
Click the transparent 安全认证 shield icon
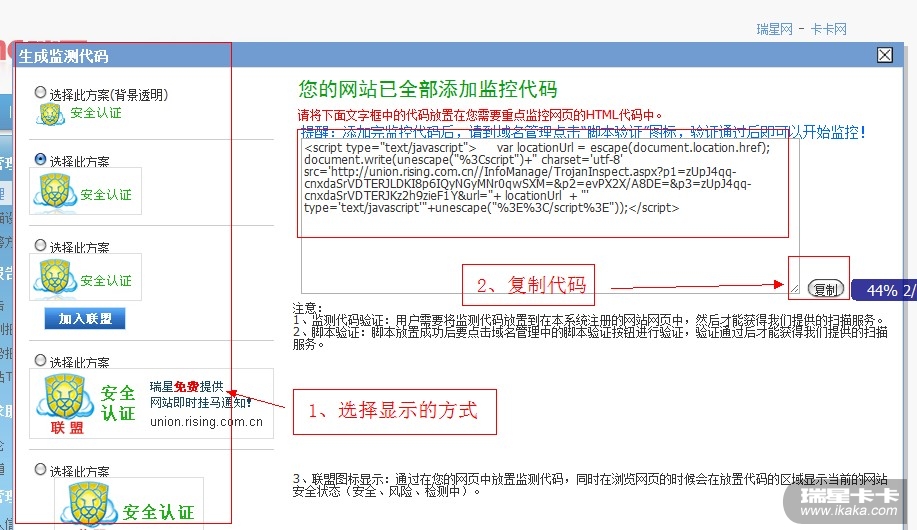[x=50, y=114]
